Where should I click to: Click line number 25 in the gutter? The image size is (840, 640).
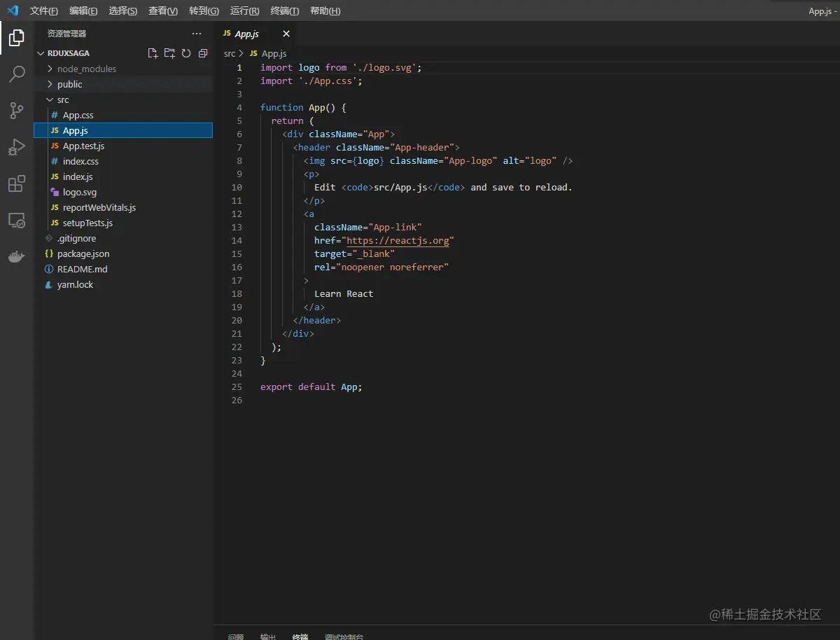click(237, 387)
